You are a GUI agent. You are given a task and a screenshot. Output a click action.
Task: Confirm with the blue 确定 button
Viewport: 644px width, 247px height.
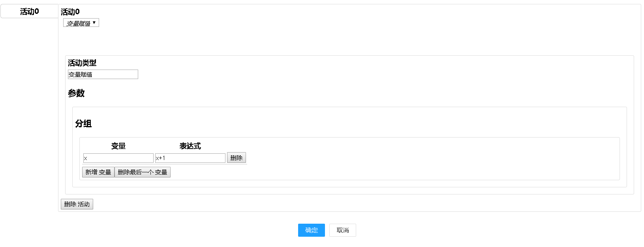click(312, 230)
